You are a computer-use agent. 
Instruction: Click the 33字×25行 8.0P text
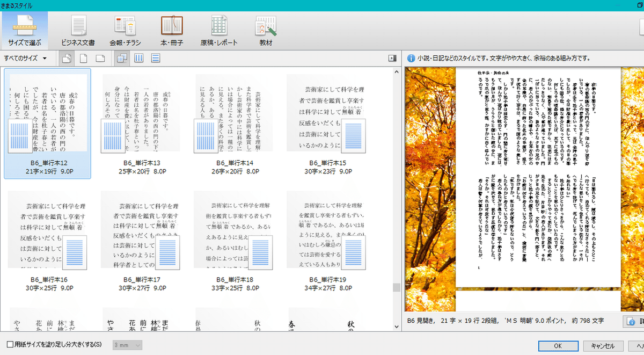[235, 288]
